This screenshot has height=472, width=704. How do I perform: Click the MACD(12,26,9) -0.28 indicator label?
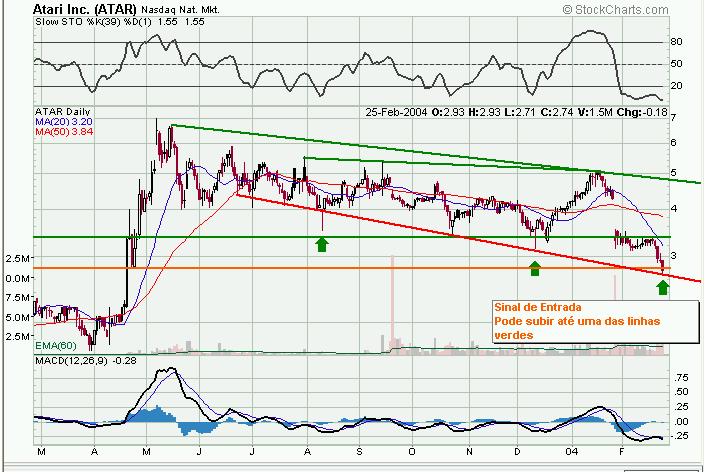pyautogui.click(x=86, y=361)
